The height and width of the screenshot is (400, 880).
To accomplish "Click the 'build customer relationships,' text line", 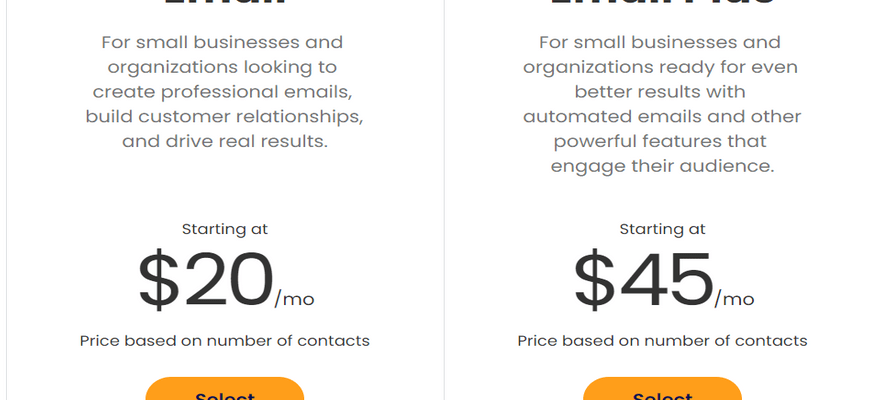I will click(x=225, y=116).
